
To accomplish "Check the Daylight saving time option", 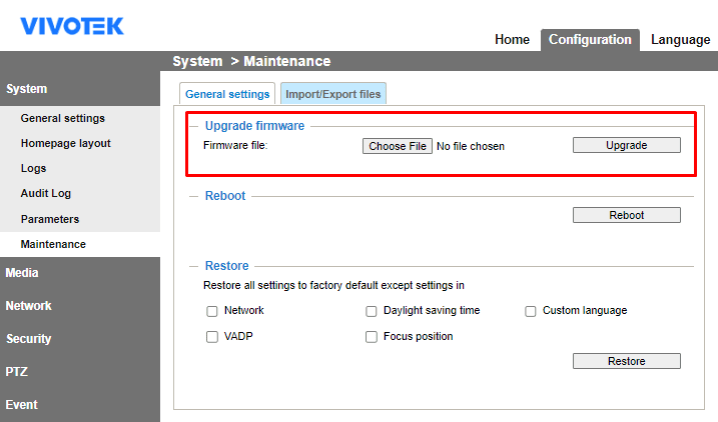I will (371, 311).
